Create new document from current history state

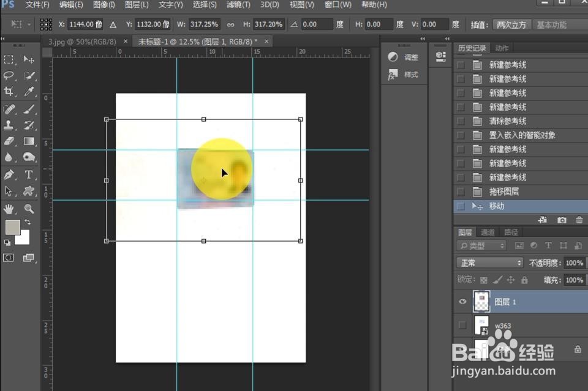[x=543, y=220]
